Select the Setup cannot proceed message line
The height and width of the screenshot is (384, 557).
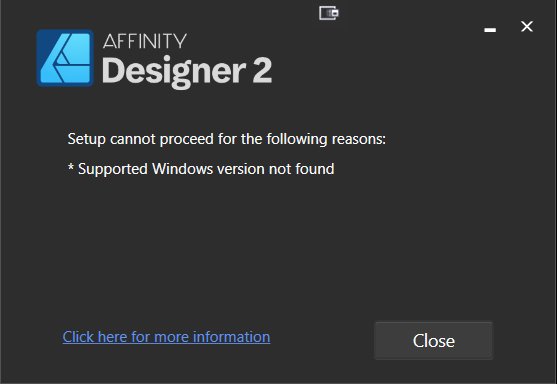[227, 139]
